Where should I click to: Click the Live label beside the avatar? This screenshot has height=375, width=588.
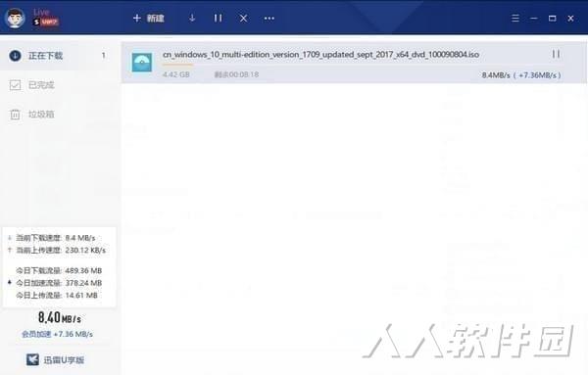41,12
